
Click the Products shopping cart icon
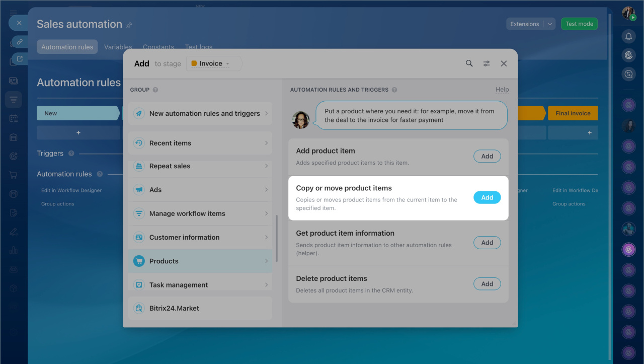point(139,261)
